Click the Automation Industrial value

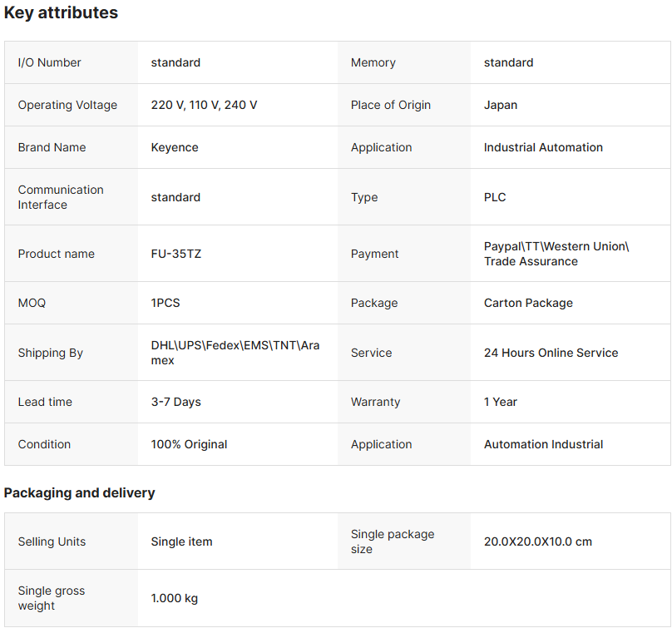click(543, 444)
